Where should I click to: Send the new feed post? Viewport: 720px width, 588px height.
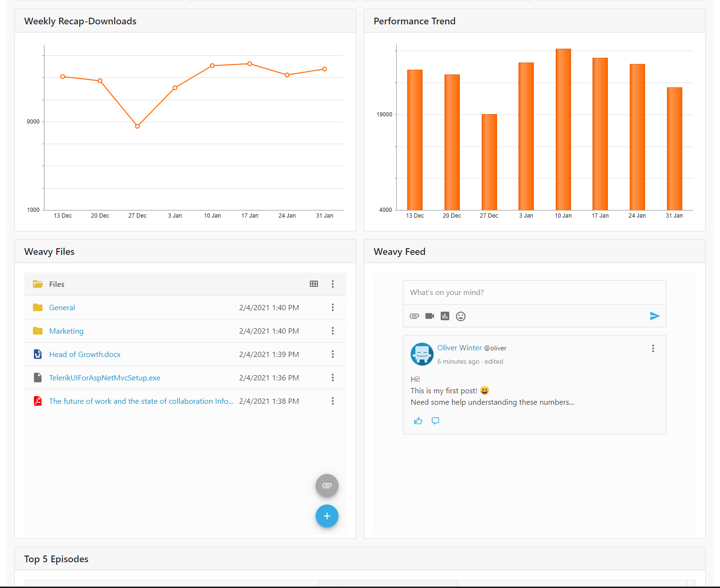coord(655,316)
